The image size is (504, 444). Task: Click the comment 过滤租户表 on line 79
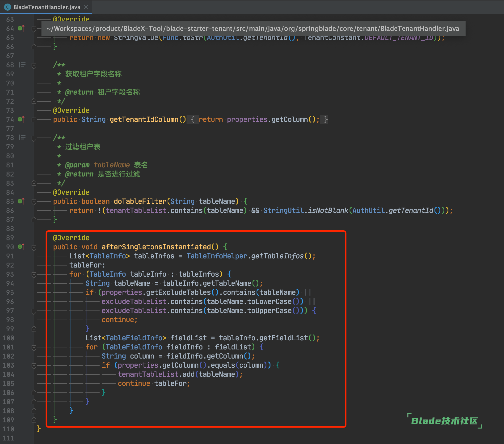83,147
